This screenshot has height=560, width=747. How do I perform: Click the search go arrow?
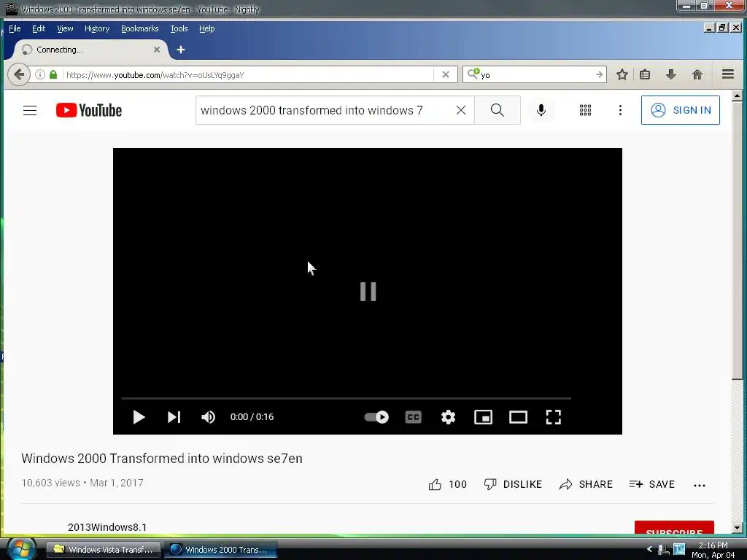[600, 75]
